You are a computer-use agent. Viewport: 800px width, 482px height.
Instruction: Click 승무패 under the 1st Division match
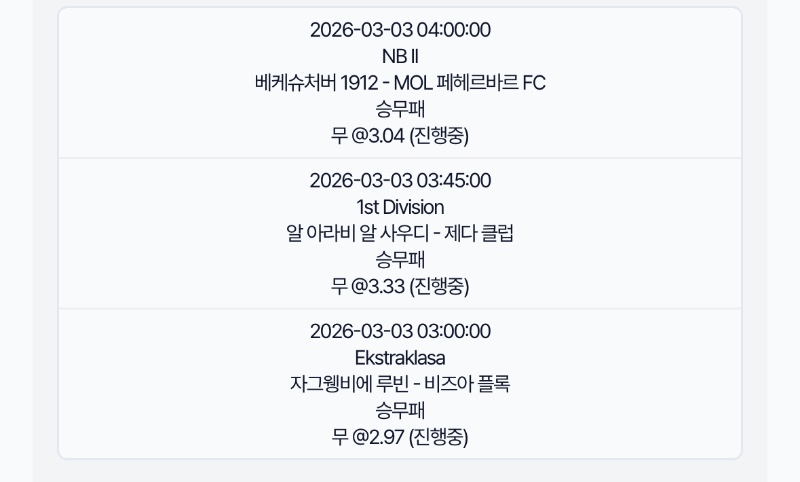click(400, 260)
